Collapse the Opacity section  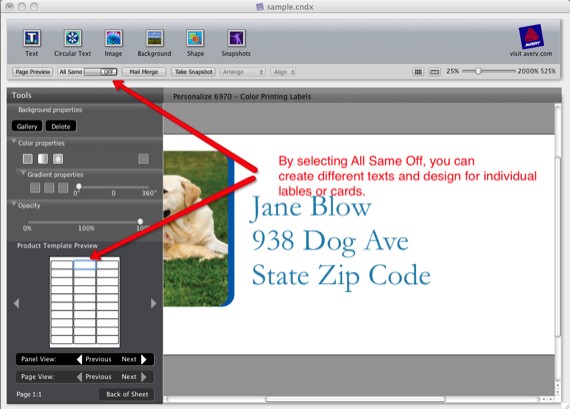[14, 203]
